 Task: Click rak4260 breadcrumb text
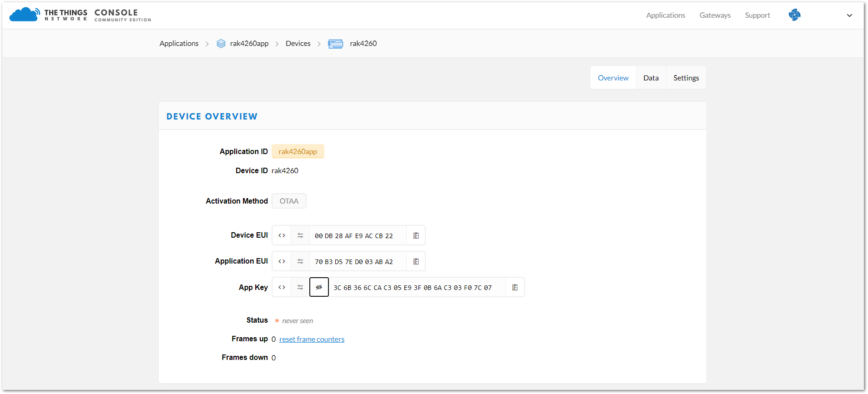[x=363, y=43]
